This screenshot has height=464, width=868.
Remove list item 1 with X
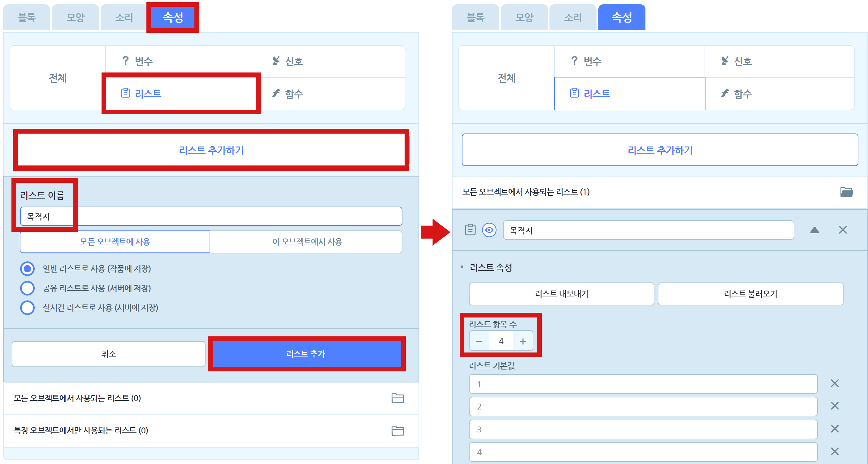pyautogui.click(x=835, y=383)
